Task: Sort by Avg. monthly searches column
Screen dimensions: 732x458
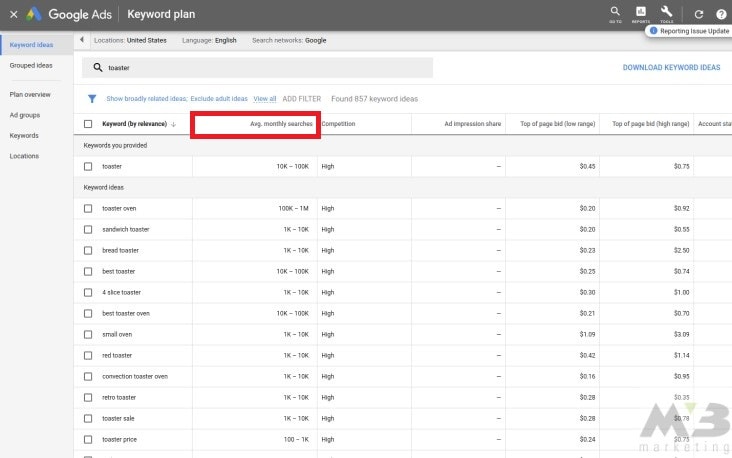Action: pyautogui.click(x=281, y=124)
